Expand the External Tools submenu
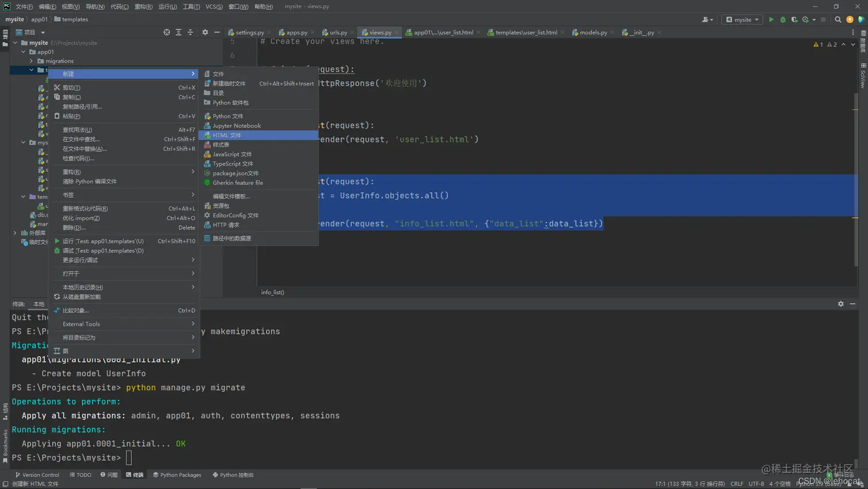Screen dimensions: 868x489 [125, 324]
